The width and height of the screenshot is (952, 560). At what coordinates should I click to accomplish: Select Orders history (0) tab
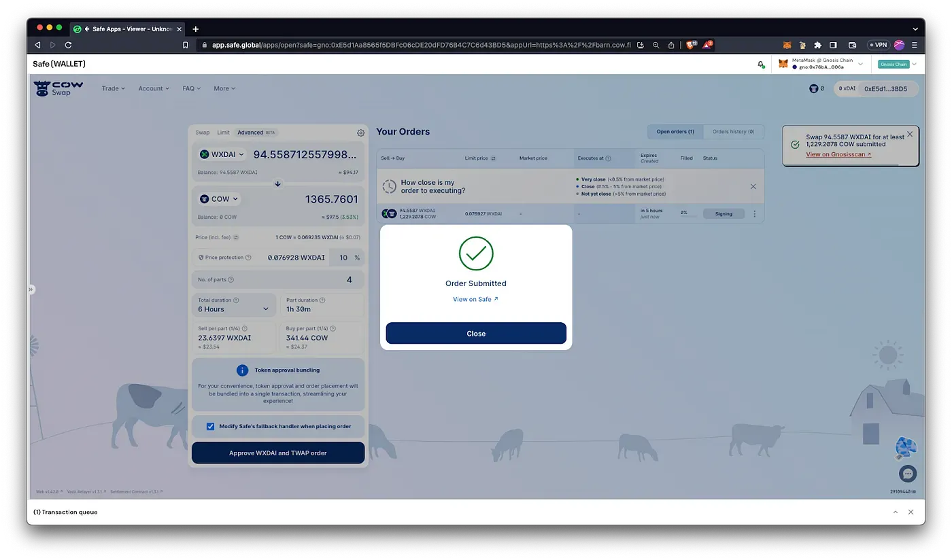point(733,132)
